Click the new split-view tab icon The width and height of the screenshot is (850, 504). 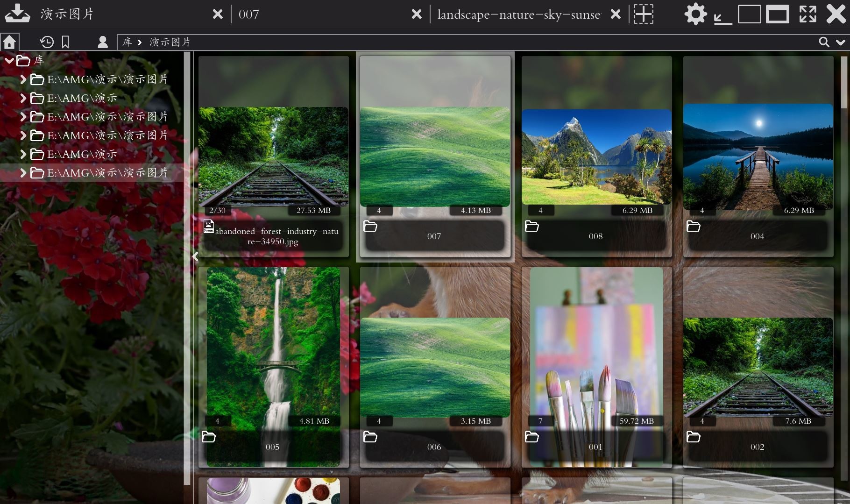click(643, 14)
